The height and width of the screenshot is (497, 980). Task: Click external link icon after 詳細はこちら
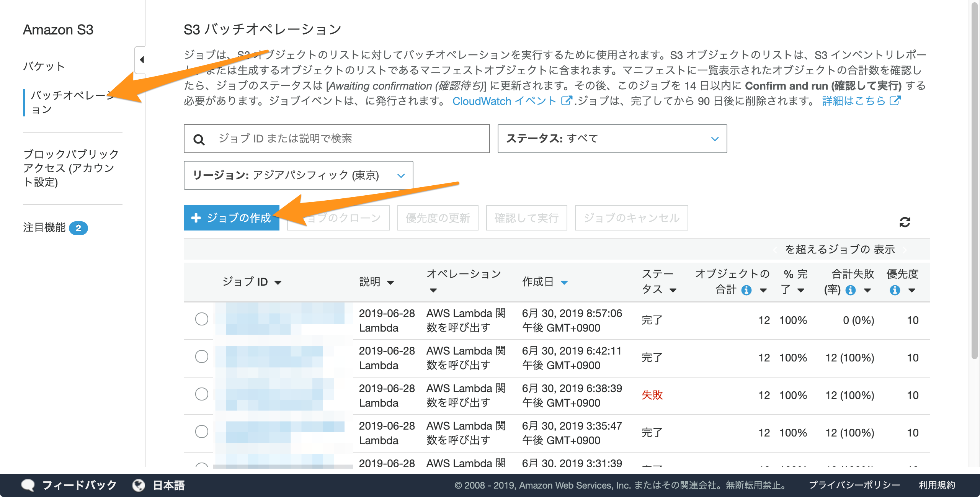pyautogui.click(x=895, y=101)
